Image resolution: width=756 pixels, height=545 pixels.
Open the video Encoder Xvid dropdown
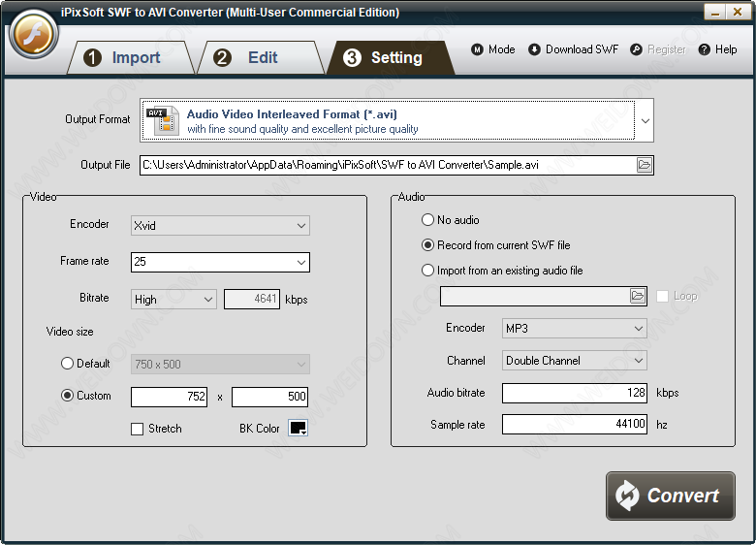point(220,225)
